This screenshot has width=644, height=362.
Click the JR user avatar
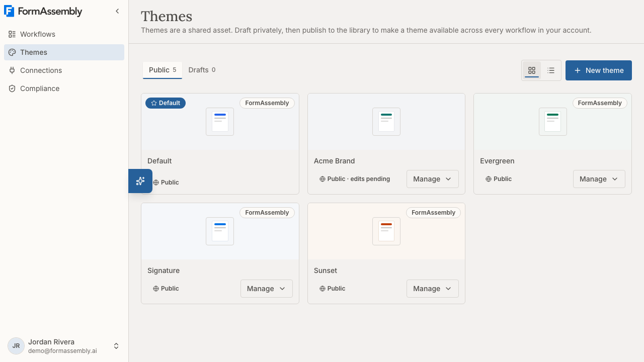pyautogui.click(x=16, y=346)
